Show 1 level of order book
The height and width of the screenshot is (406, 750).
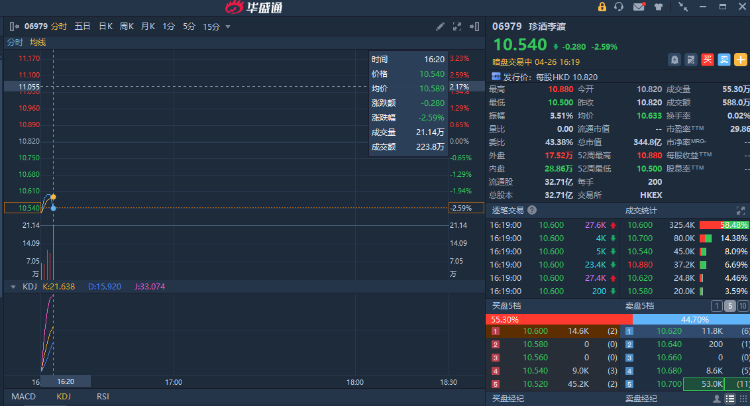click(717, 306)
